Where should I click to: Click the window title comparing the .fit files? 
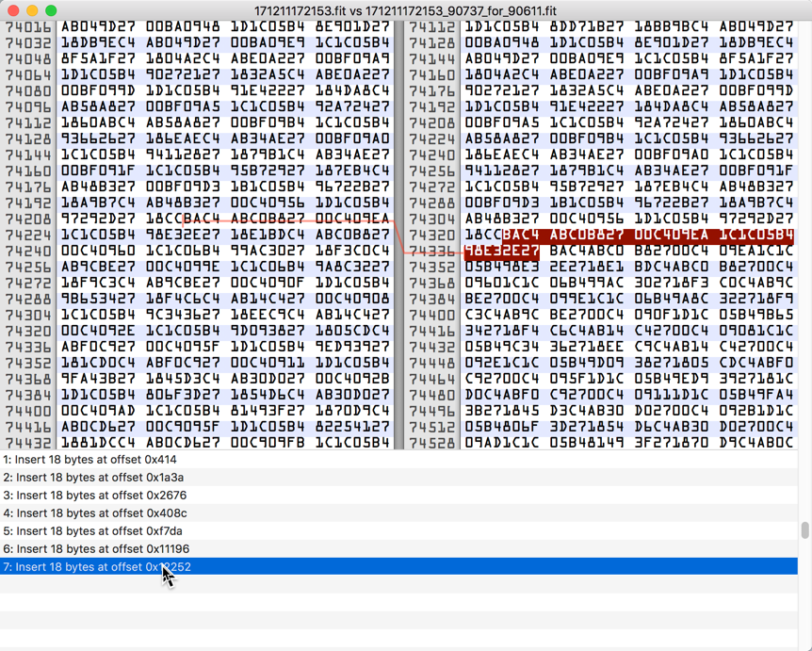pos(405,11)
